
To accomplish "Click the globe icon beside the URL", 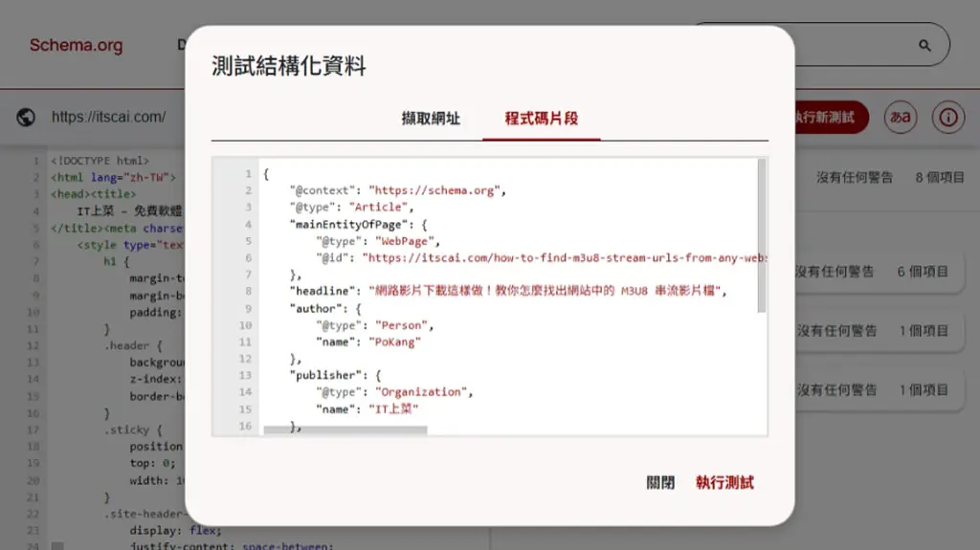I will click(26, 117).
